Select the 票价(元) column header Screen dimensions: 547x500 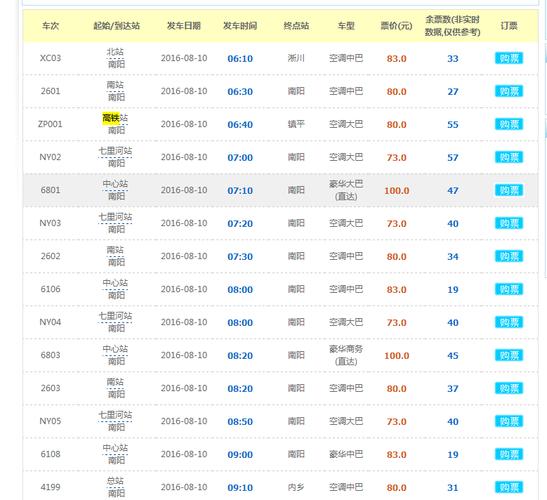point(396,26)
